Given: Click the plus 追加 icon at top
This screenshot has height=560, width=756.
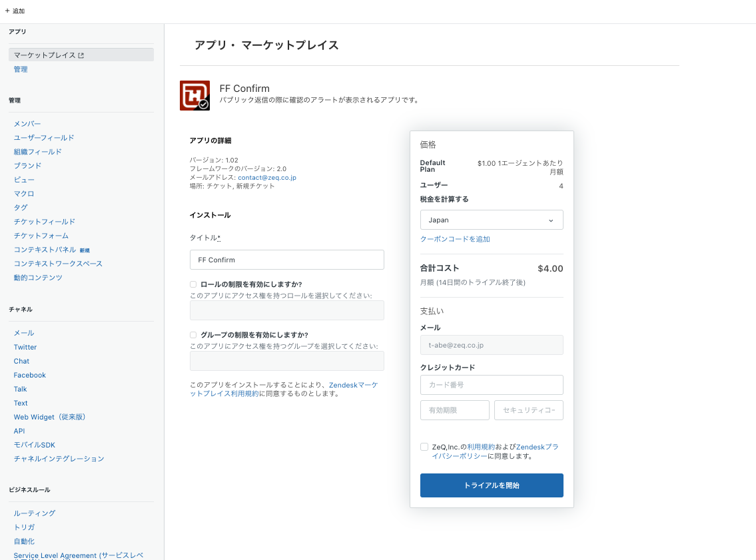Looking at the screenshot, I should [7, 11].
